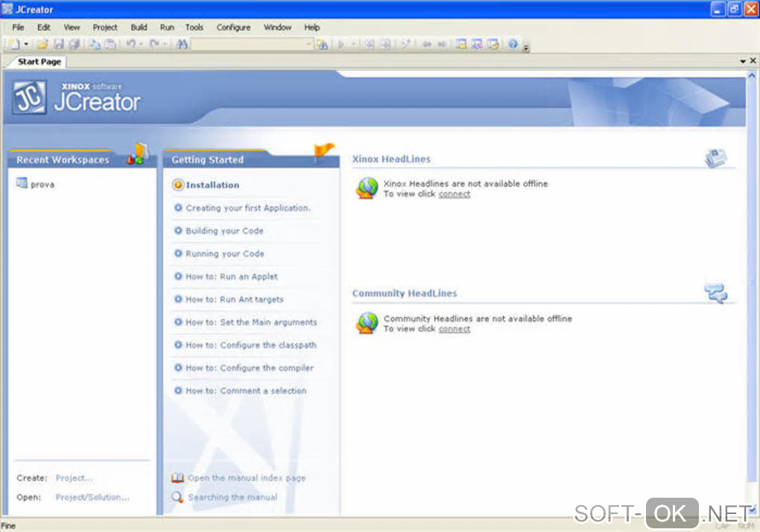The image size is (760, 532).
Task: Click the Build Project toolbar icon
Action: pyautogui.click(x=386, y=45)
